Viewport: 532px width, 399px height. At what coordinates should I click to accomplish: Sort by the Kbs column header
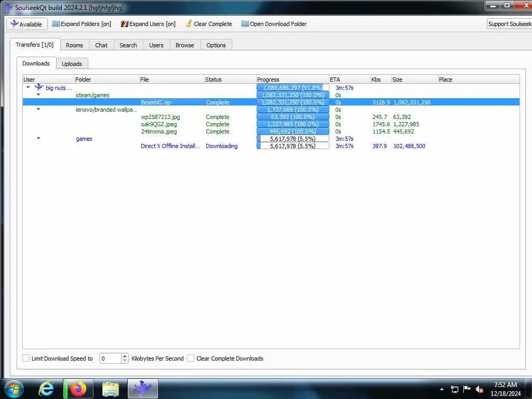(381, 79)
